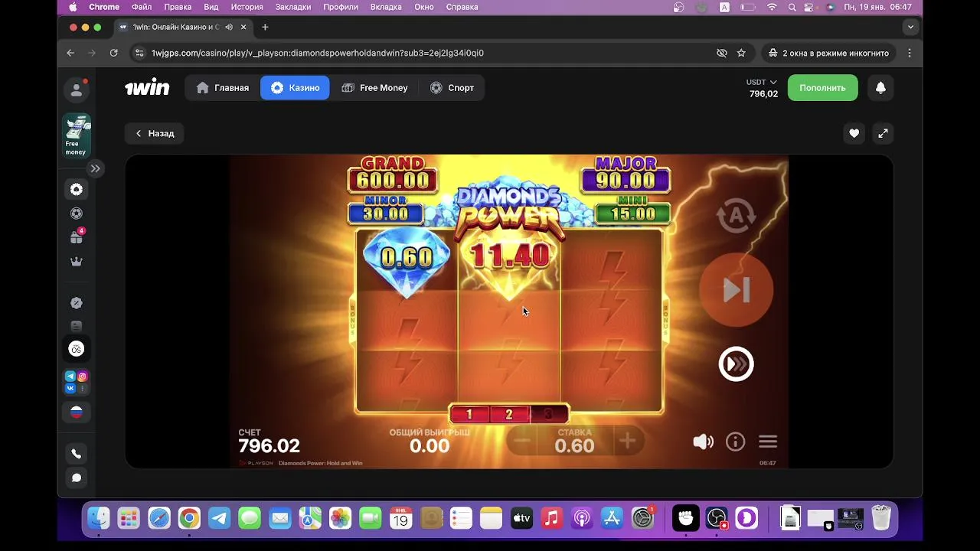Bookmark this page with star icon
This screenshot has width=980, height=551.
pos(741,53)
